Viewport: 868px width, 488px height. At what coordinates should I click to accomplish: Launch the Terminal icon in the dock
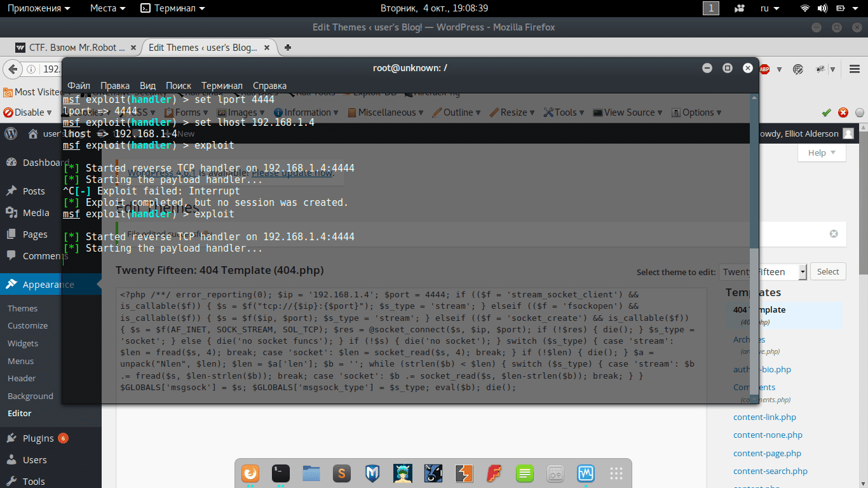[281, 473]
